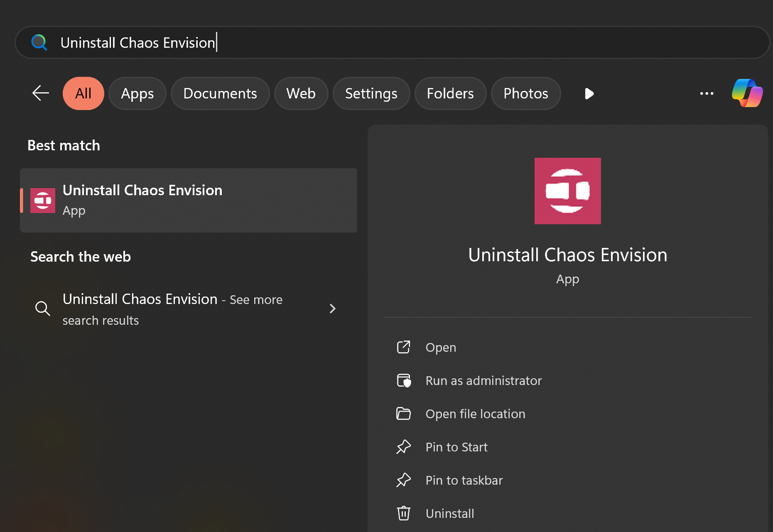Select the All filter tab
773x532 pixels.
(83, 93)
